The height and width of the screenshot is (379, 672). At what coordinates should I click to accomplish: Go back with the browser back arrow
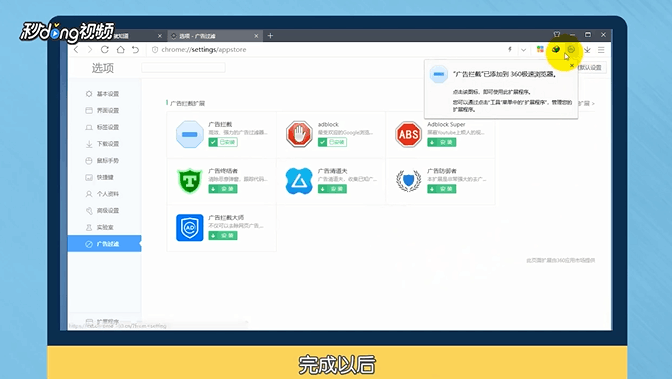tap(76, 50)
